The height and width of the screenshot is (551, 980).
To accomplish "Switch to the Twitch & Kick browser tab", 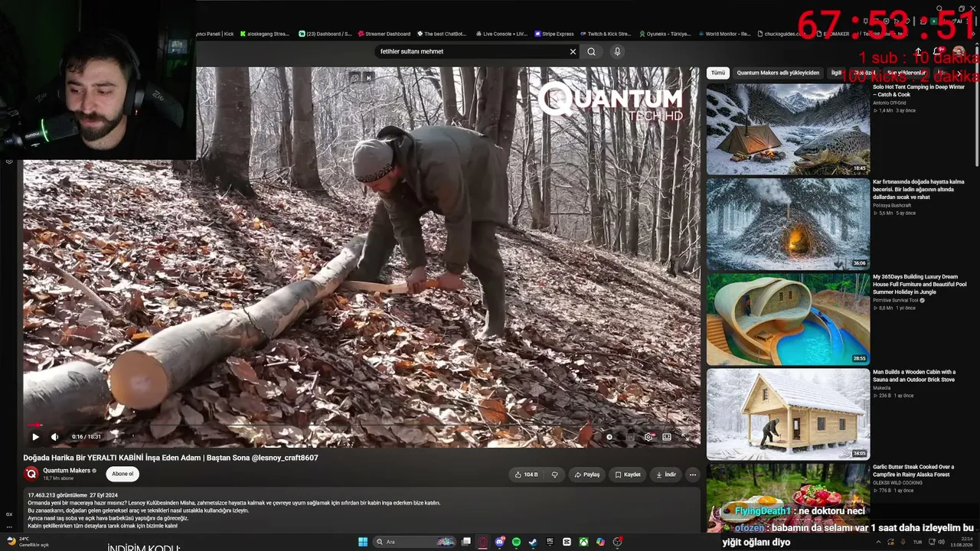I will point(605,34).
